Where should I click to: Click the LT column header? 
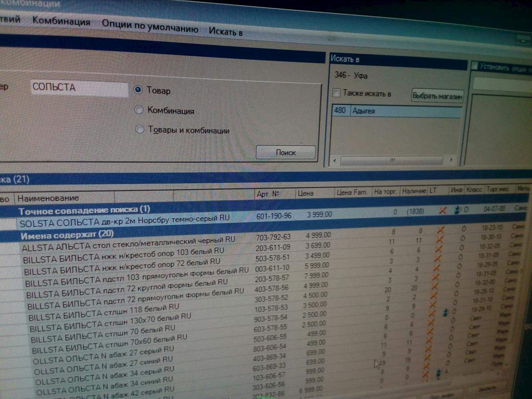click(x=433, y=190)
